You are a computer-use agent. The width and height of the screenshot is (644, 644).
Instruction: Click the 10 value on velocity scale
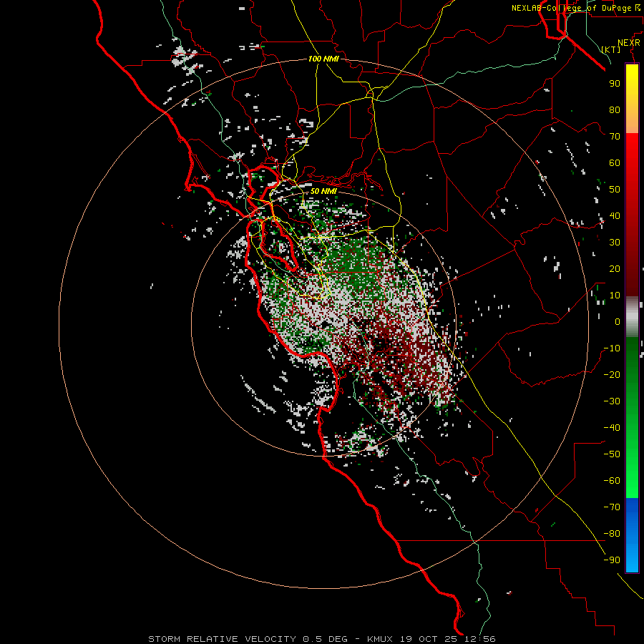point(615,296)
